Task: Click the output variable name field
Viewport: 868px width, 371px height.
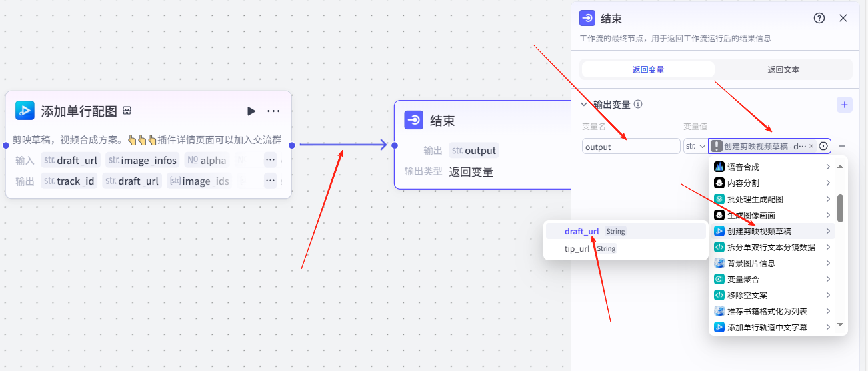Action: pos(631,147)
